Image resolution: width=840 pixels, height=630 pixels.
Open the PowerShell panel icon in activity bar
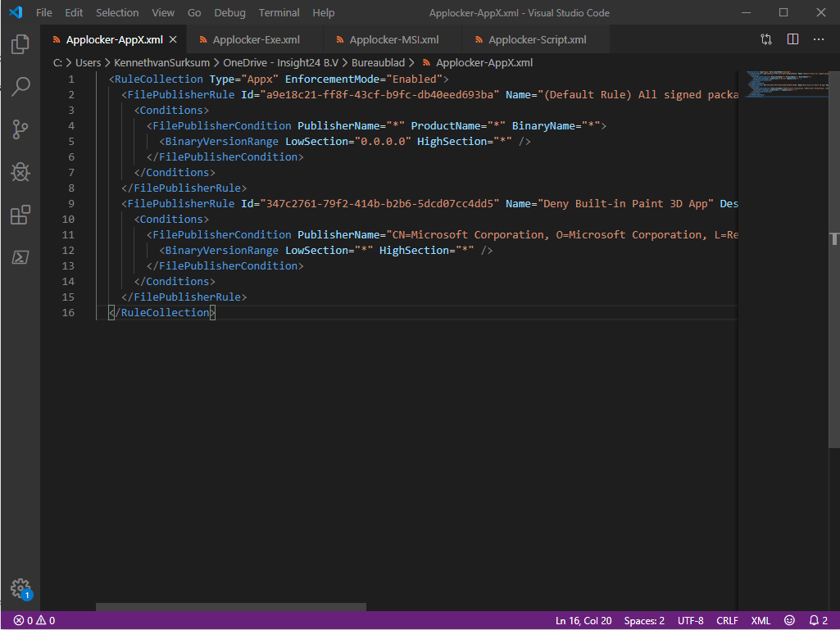(20, 257)
